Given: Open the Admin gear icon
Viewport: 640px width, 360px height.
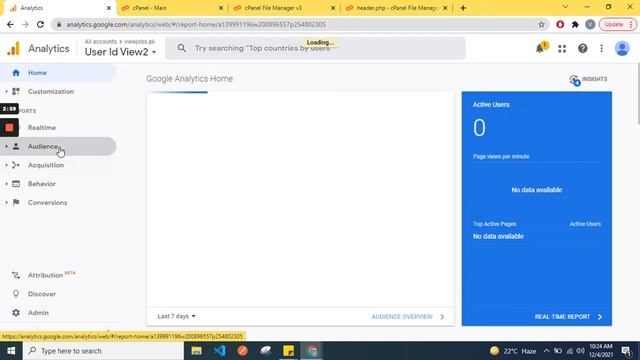Looking at the screenshot, I should click(16, 313).
